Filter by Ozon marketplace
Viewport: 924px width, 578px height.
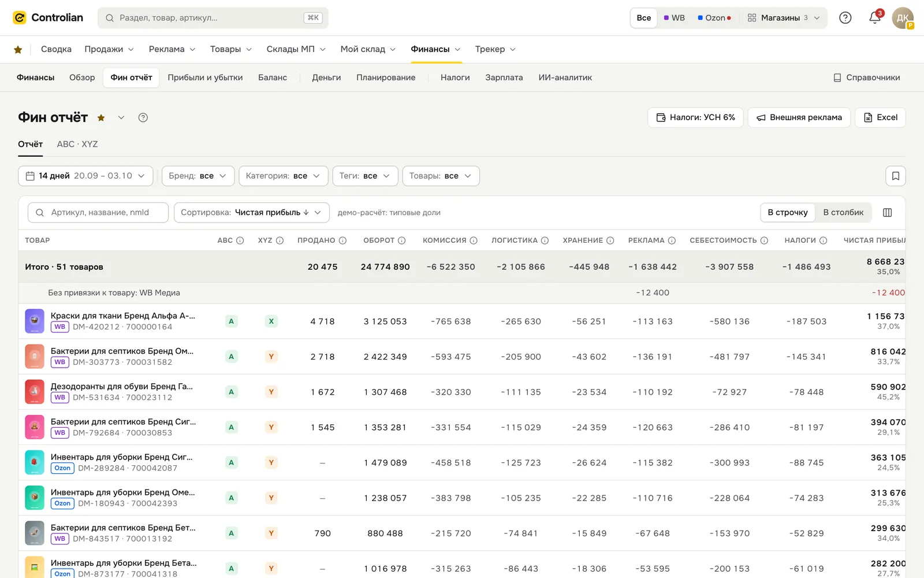click(714, 18)
